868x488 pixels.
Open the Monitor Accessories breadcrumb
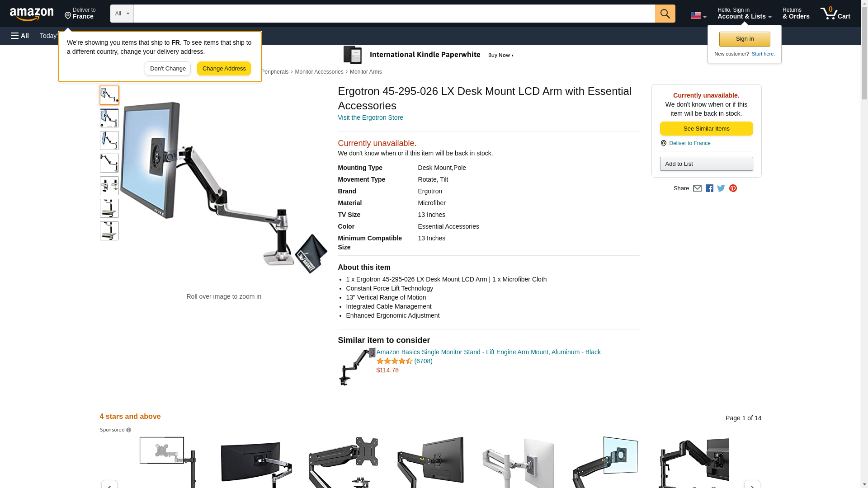(x=319, y=72)
